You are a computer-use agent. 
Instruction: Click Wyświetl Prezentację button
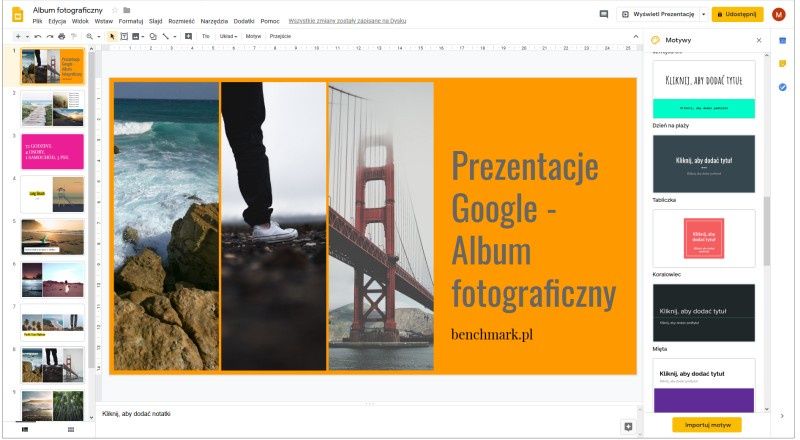(659, 14)
